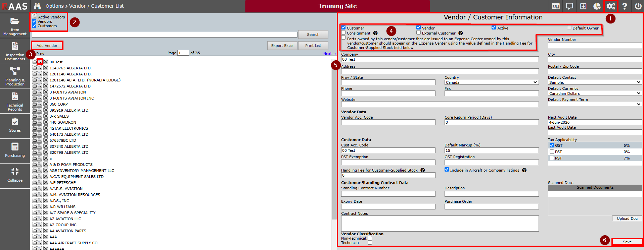
Task: Tick the first PST tax checkbox
Action: (552, 152)
